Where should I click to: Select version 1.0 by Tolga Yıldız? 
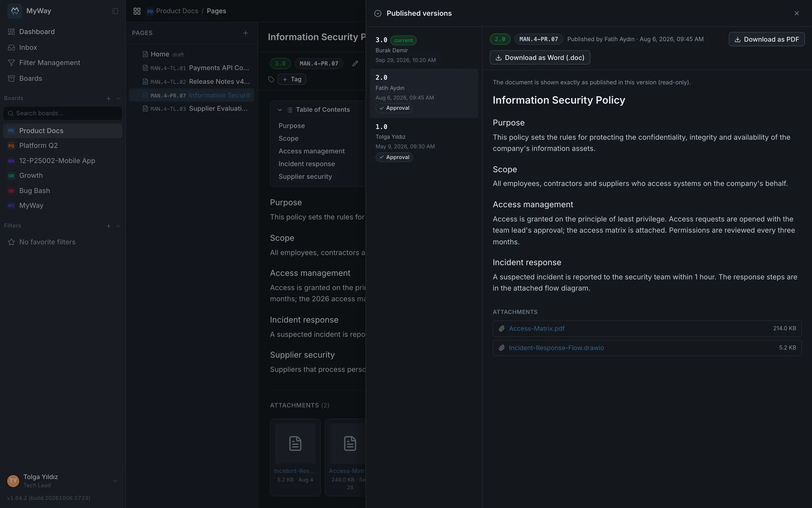(424, 142)
